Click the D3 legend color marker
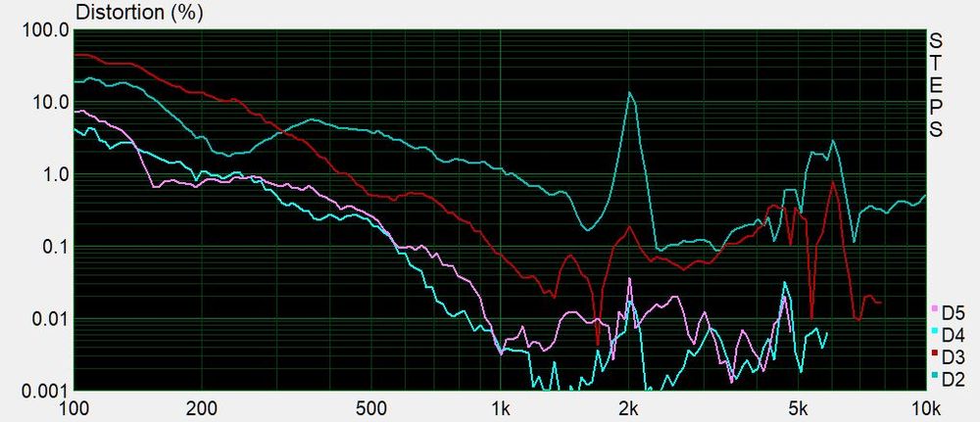The image size is (980, 422). pyautogui.click(x=935, y=352)
